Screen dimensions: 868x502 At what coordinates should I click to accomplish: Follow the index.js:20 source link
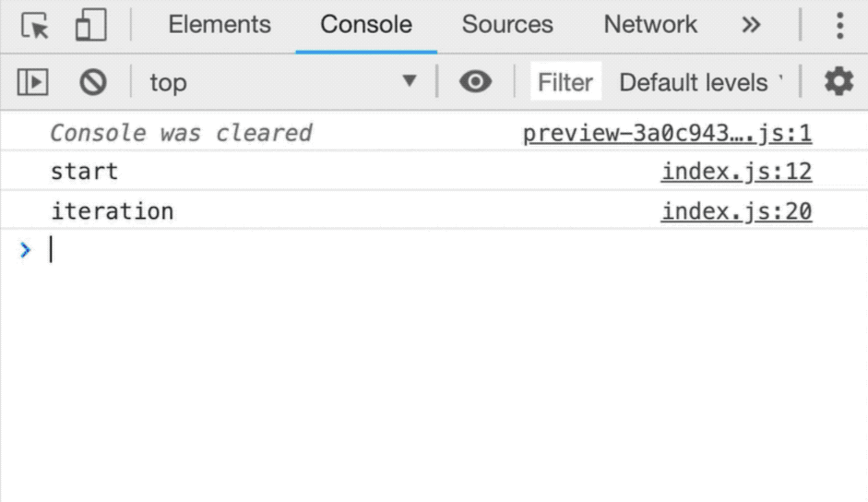(x=736, y=211)
